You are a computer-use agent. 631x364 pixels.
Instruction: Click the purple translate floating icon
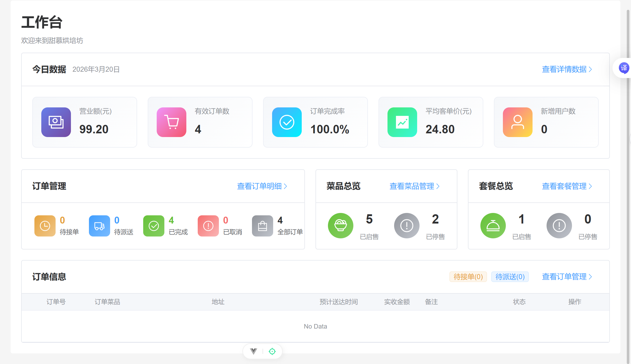pyautogui.click(x=624, y=68)
